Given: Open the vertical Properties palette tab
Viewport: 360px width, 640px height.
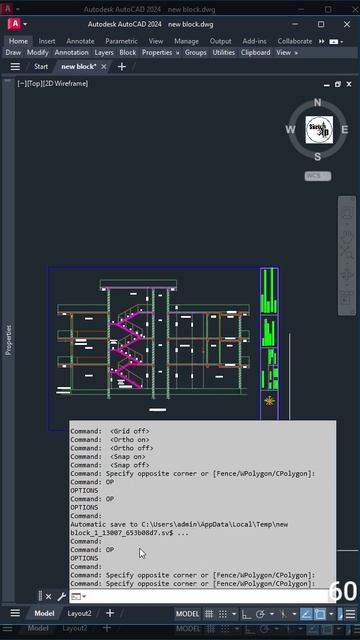Looking at the screenshot, I should [9, 340].
